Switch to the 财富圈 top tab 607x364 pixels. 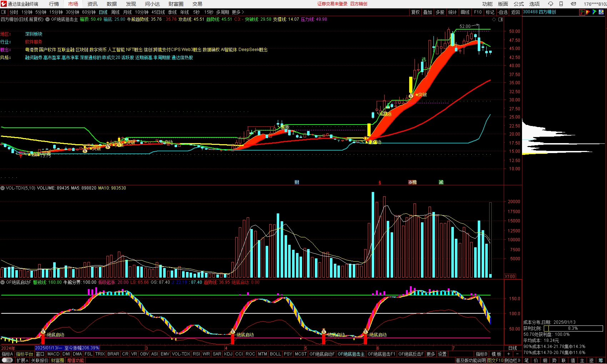click(176, 4)
